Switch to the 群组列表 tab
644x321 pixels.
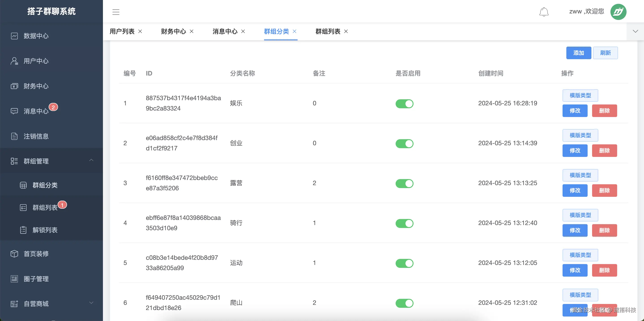pos(328,31)
